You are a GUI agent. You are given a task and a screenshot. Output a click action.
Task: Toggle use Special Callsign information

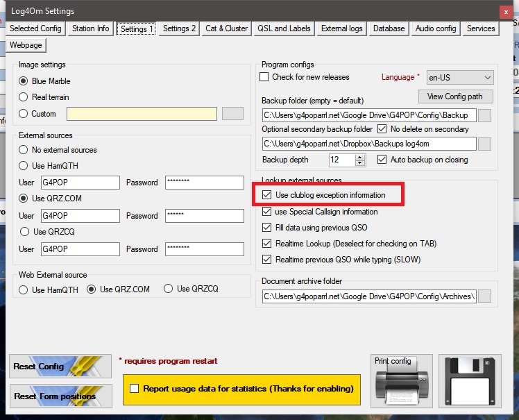[x=320, y=212]
